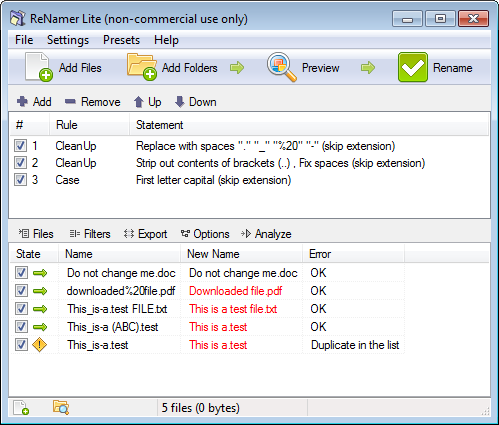Click the status bar add-file icon
The image size is (499, 425).
(21, 408)
